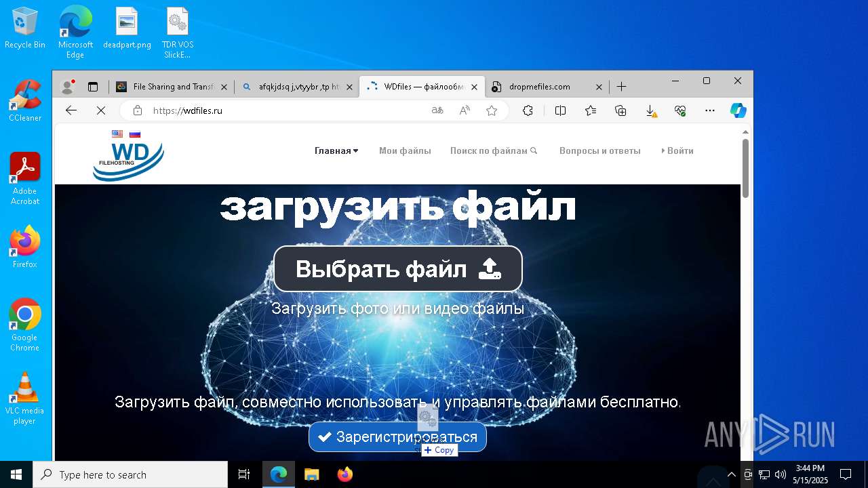Open the Windows Start menu
The image size is (868, 488).
16,474
